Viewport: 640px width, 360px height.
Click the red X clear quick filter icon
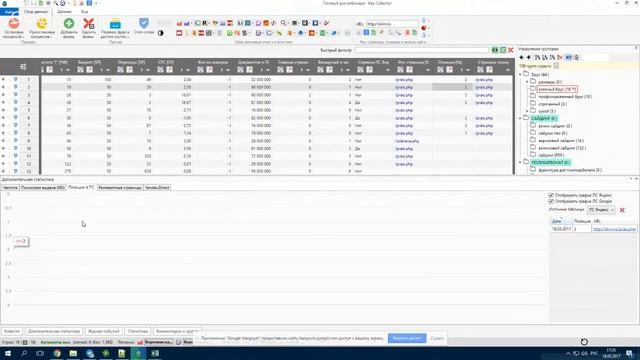coord(511,50)
